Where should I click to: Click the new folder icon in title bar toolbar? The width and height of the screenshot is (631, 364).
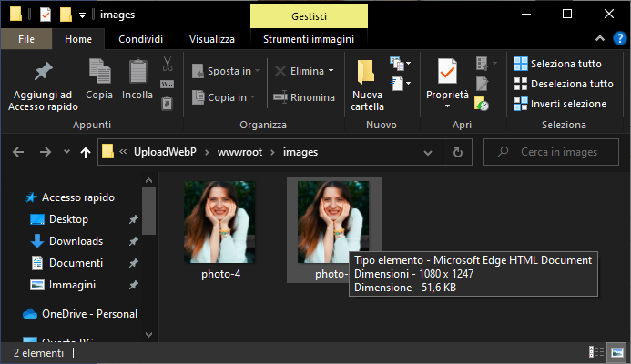pos(66,15)
